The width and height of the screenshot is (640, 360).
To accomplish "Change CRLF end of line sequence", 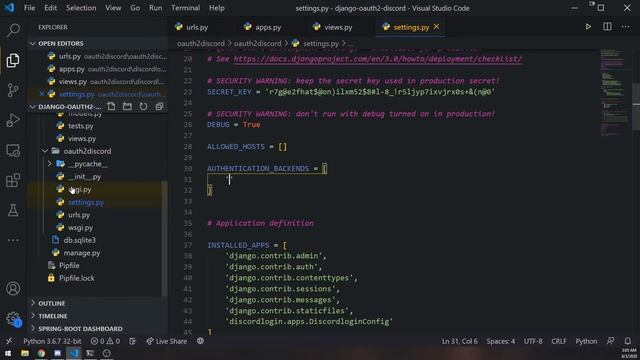I will click(559, 341).
